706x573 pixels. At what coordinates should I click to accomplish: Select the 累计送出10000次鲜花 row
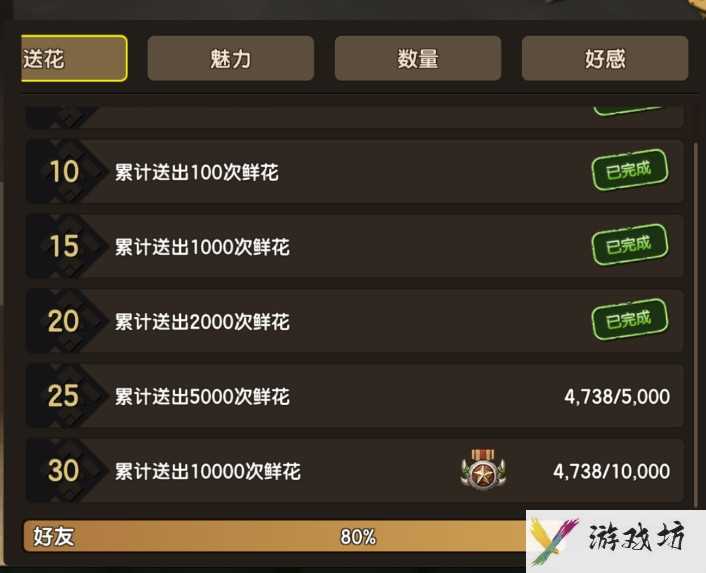[x=355, y=471]
